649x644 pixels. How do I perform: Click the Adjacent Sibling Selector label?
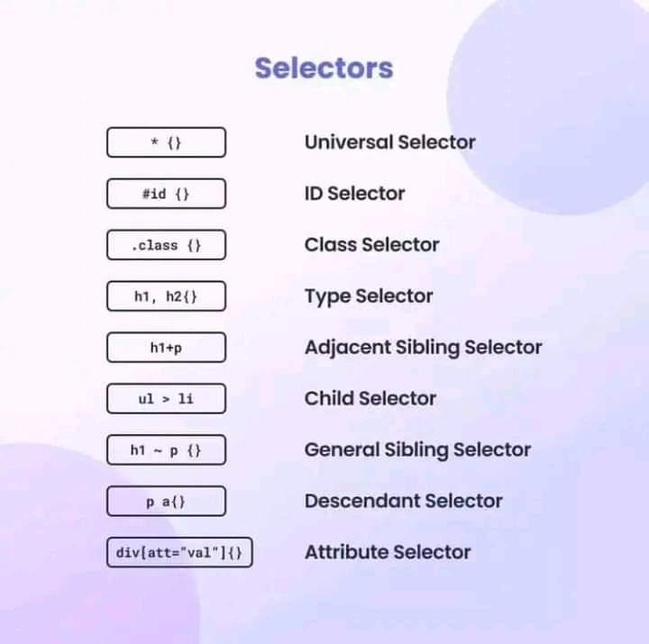pos(424,348)
